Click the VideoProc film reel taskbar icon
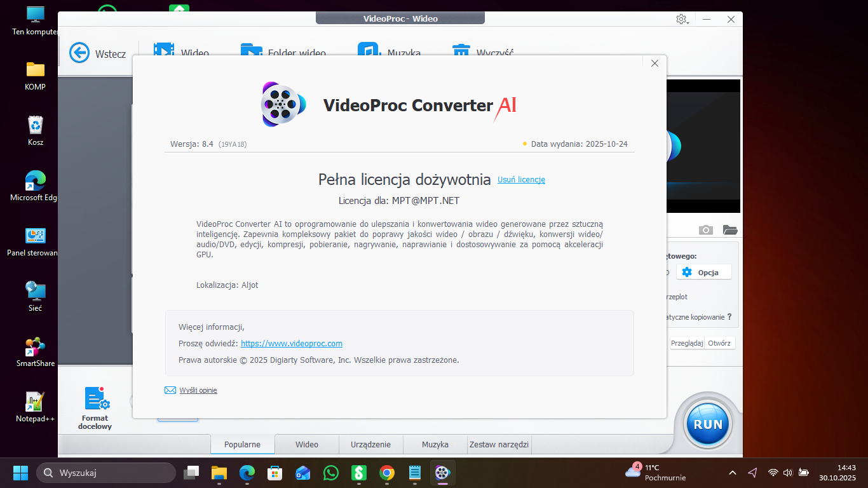This screenshot has height=488, width=868. point(442,473)
